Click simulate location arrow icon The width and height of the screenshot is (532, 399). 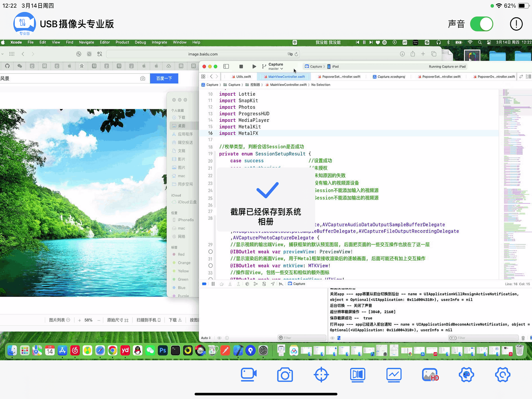(272, 284)
